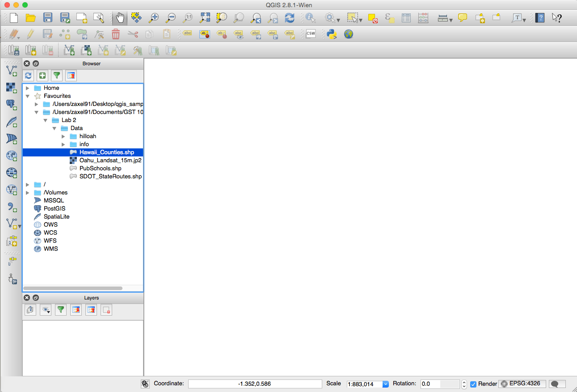577x392 pixels.
Task: Toggle the Browser panel filter
Action: (57, 76)
